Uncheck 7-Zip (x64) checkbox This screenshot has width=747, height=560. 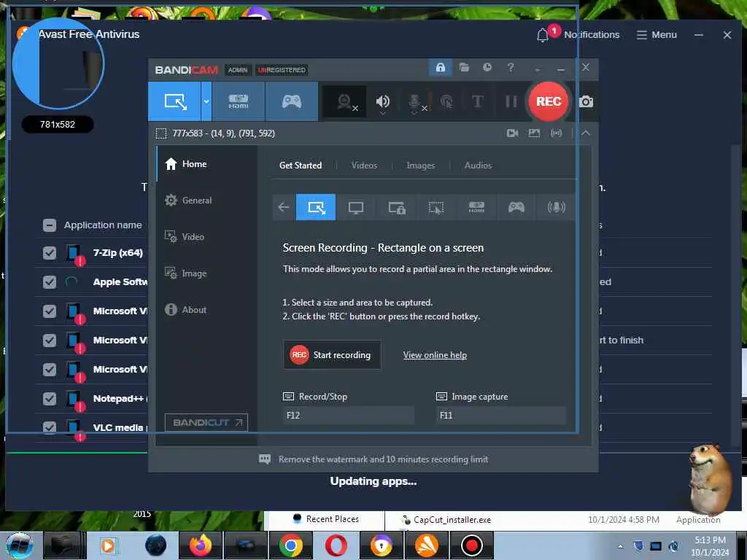50,253
